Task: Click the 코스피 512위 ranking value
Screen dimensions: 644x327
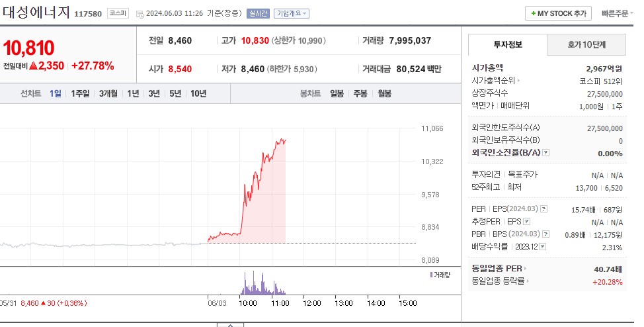Action: [x=601, y=81]
